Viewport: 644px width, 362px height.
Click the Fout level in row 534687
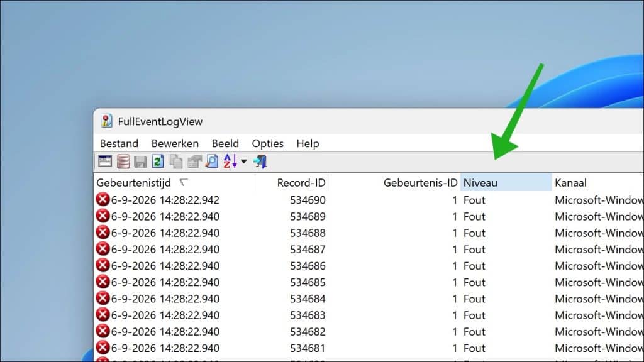tap(474, 249)
